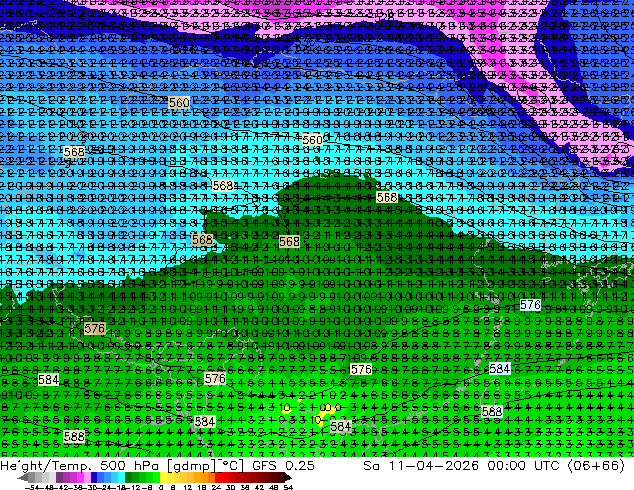Screen dimensions: 634x490
Task: Click the '[gdmp]' unit label
Action: (192, 466)
